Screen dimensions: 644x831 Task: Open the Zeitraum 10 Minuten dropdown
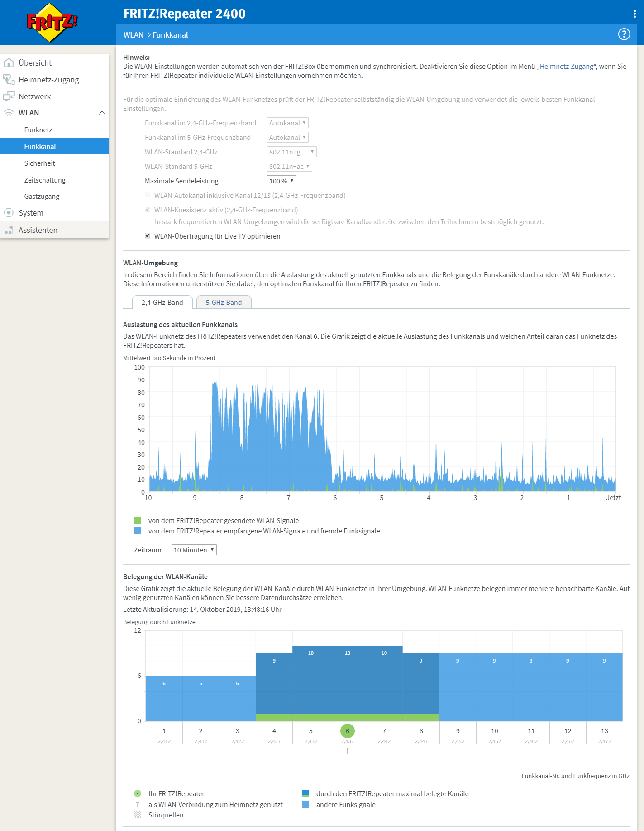[x=194, y=550]
